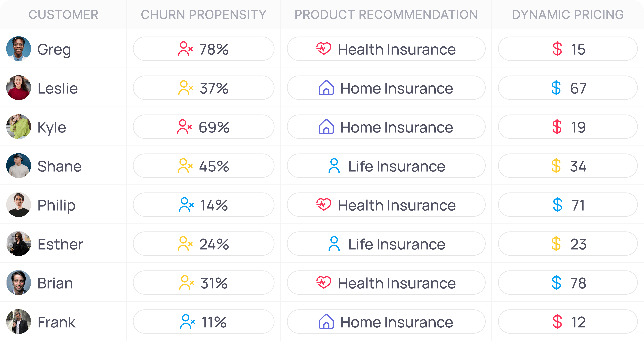
Task: Click the red churn icon in Greg's row
Action: point(185,49)
